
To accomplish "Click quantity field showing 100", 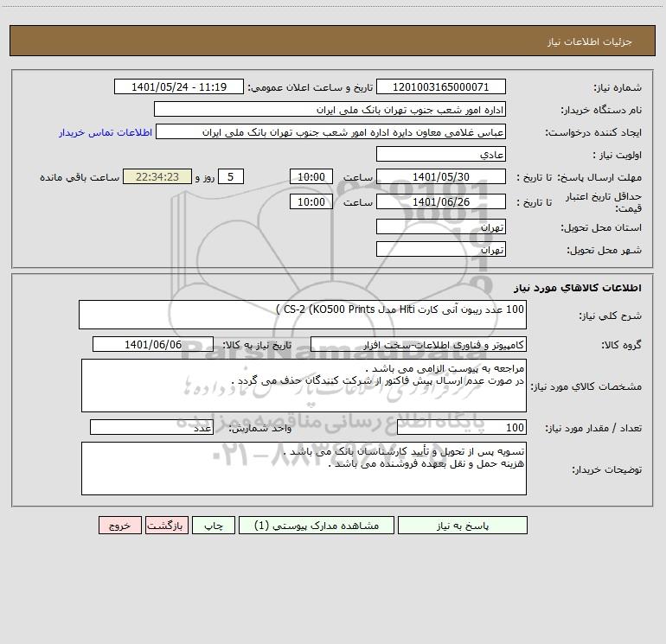I will click(x=462, y=427).
